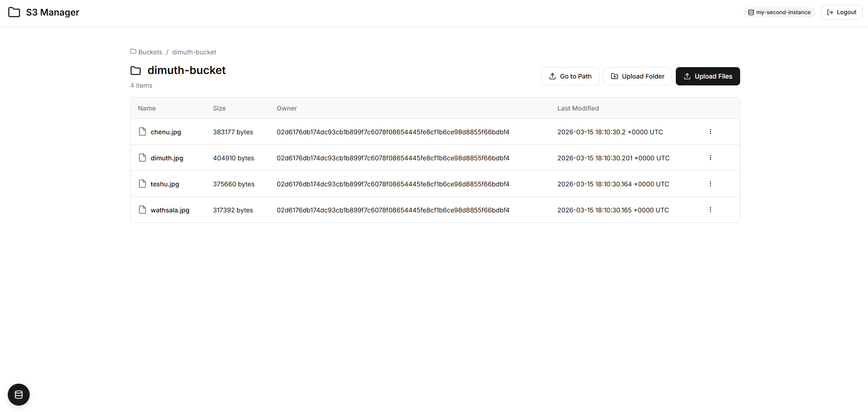Click the Upload Folder button
This screenshot has height=412, width=868.
click(x=637, y=76)
